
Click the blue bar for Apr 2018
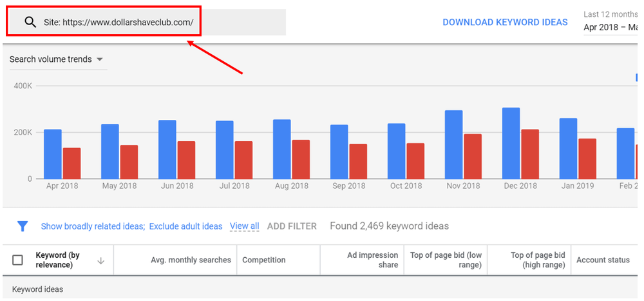click(53, 154)
